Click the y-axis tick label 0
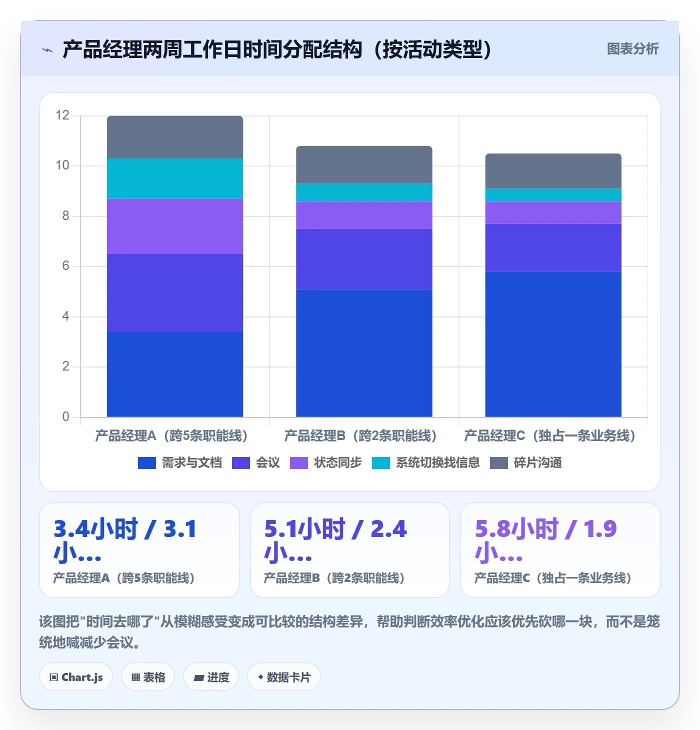This screenshot has height=730, width=700. (x=65, y=417)
